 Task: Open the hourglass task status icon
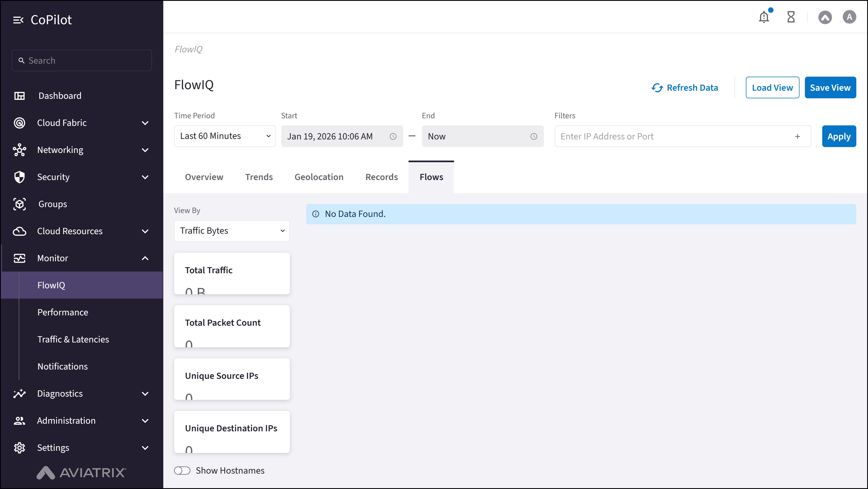791,17
